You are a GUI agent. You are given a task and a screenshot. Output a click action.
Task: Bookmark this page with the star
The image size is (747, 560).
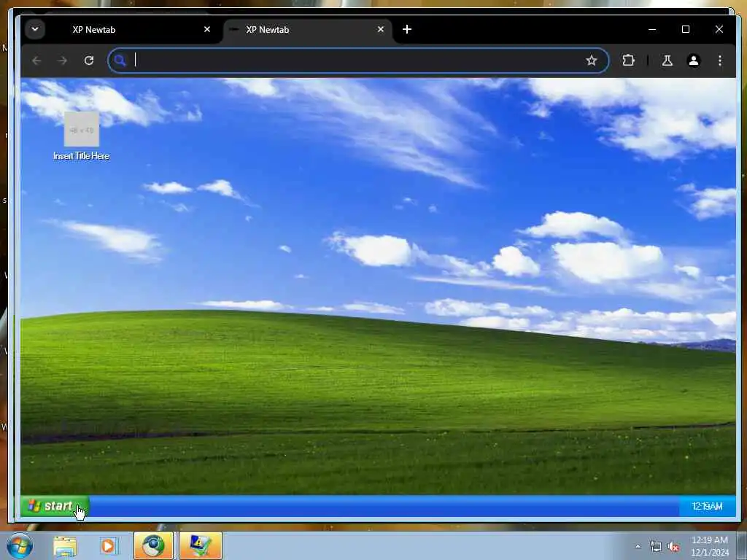[591, 61]
